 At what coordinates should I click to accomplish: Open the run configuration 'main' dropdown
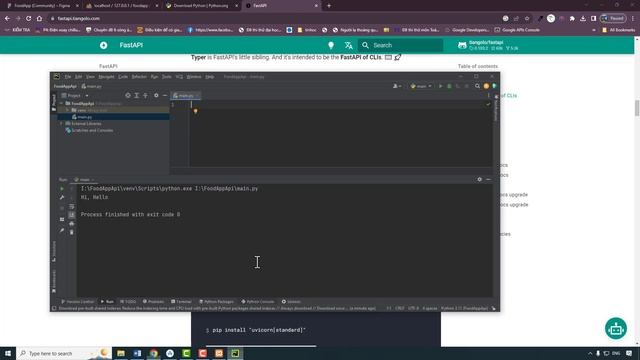coord(421,86)
